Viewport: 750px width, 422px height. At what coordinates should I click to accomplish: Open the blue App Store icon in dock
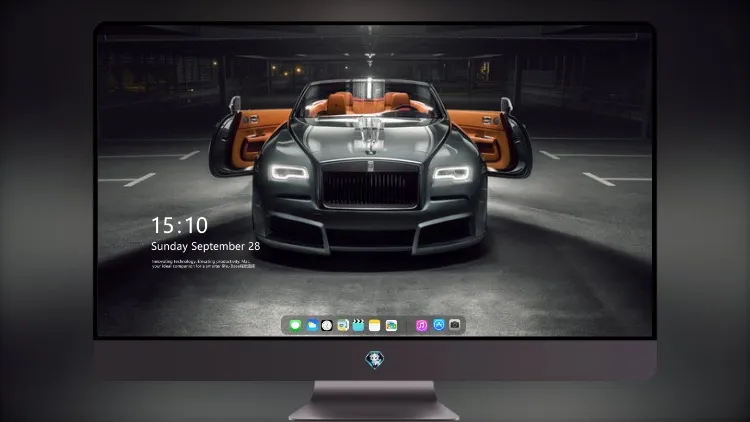439,325
